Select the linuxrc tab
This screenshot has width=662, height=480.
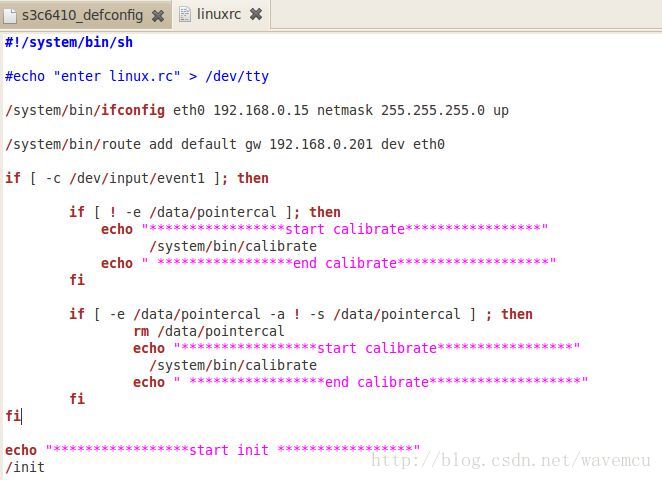tap(220, 14)
